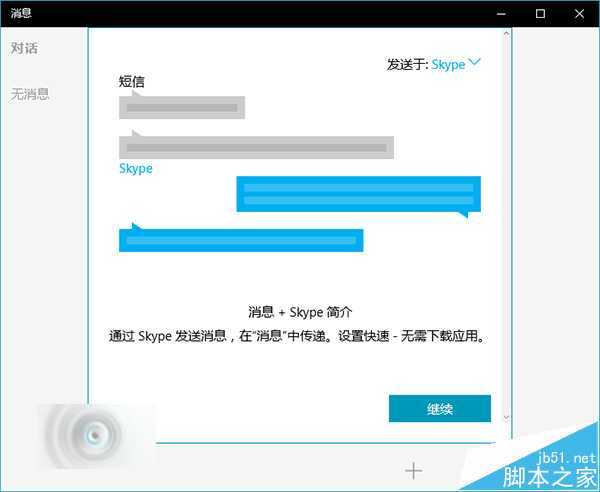Close the 消息 window
600x492 pixels.
click(579, 14)
